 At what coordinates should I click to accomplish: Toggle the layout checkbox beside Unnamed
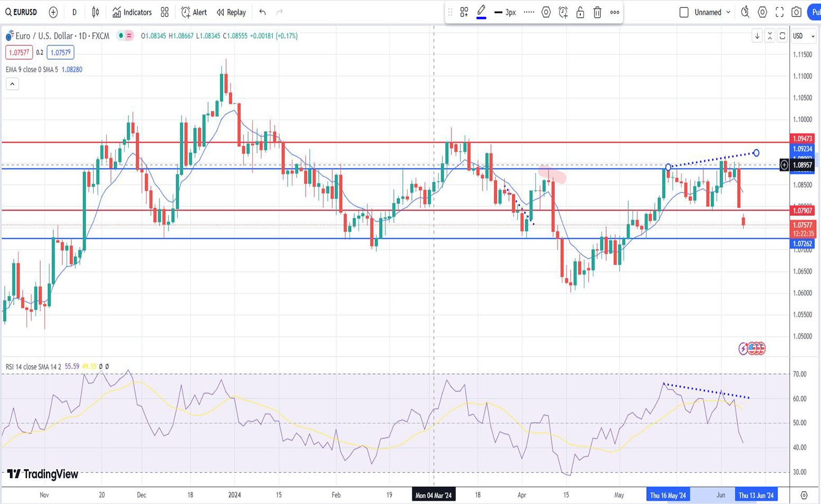click(684, 12)
